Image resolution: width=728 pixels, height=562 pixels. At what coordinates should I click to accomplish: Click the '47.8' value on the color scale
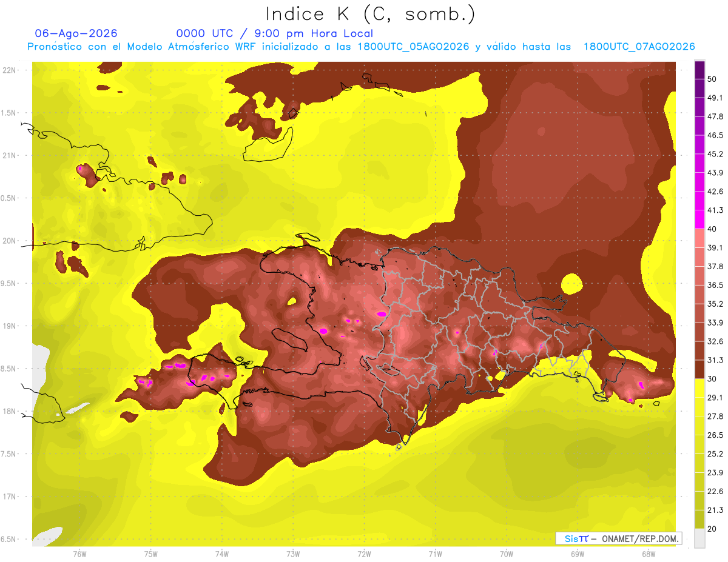click(715, 116)
